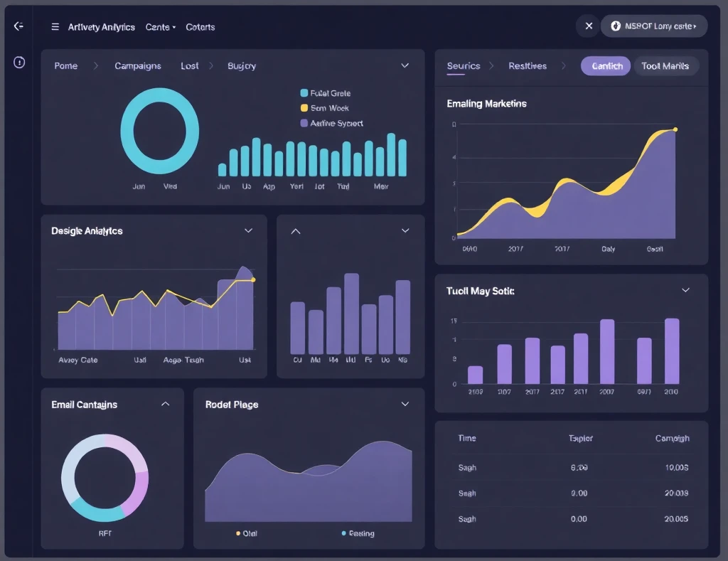Click the circular info icon in sidebar
Screen dimensions: 728x561
(19, 63)
